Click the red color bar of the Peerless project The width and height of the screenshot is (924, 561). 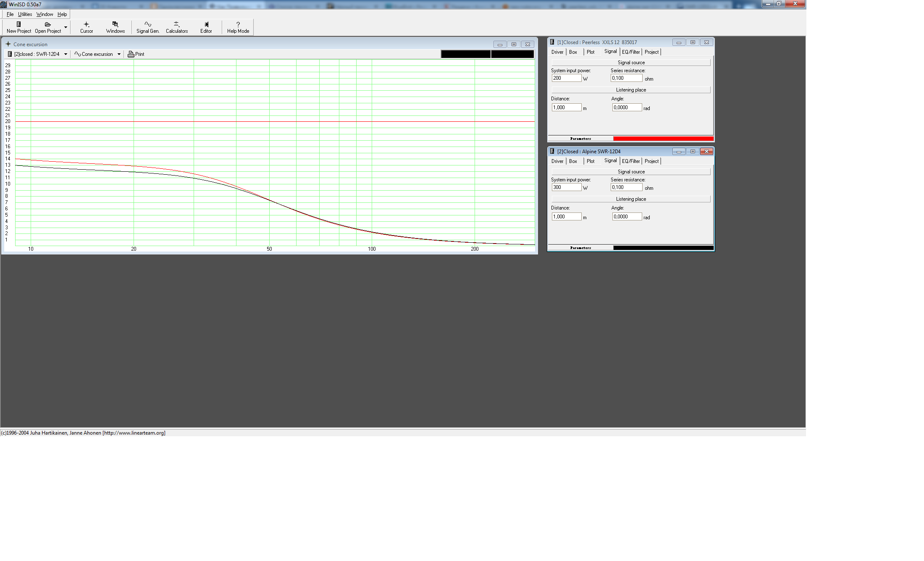(x=663, y=139)
